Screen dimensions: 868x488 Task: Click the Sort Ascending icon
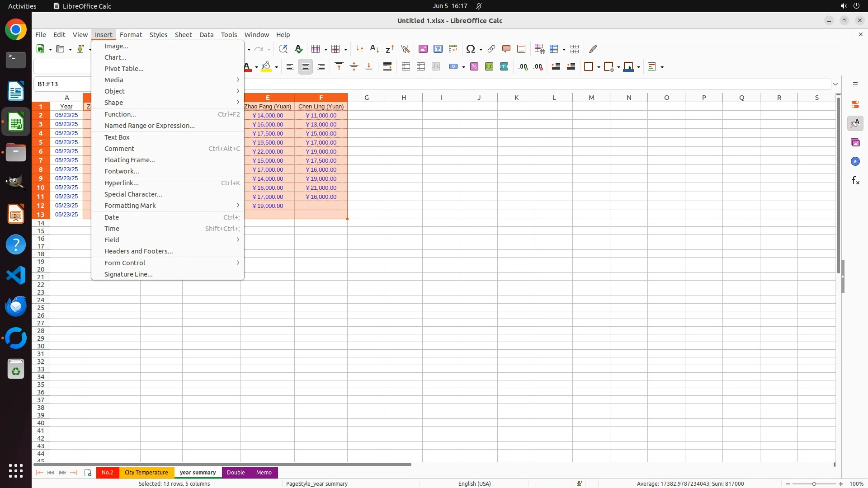(374, 49)
